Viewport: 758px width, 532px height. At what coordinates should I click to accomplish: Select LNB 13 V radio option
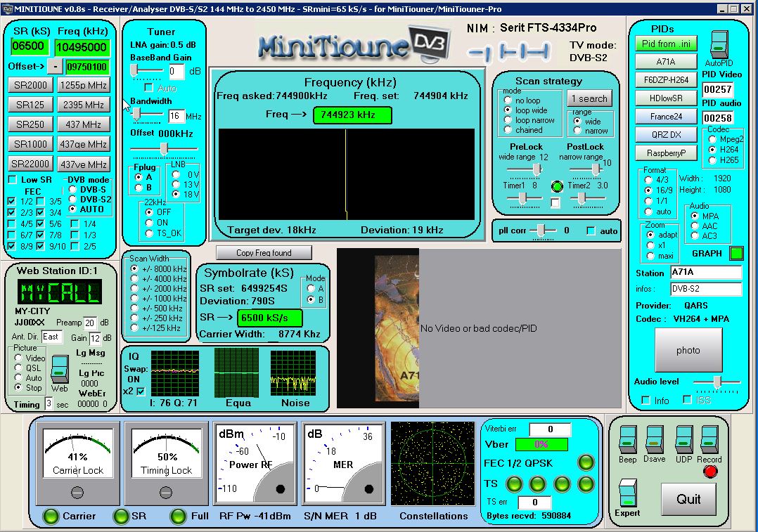pos(176,184)
